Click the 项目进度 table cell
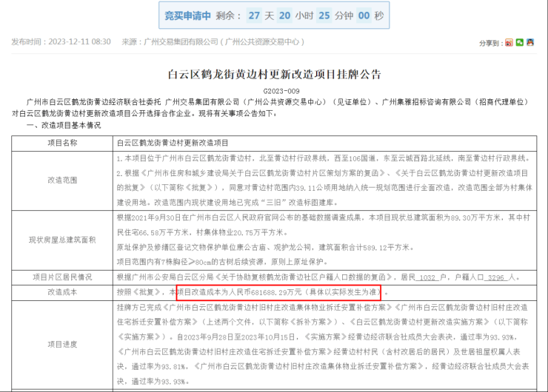The width and height of the screenshot is (548, 392). 62,345
